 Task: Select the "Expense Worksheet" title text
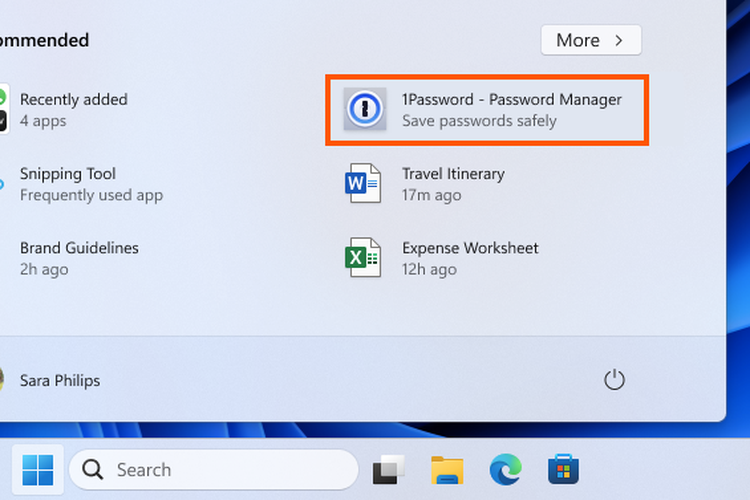pos(470,248)
